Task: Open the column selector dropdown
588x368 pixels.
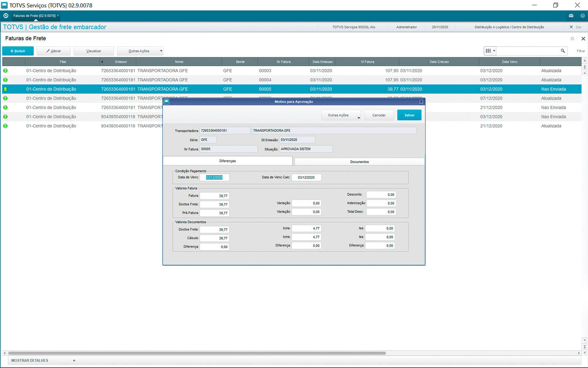Action: pos(490,51)
